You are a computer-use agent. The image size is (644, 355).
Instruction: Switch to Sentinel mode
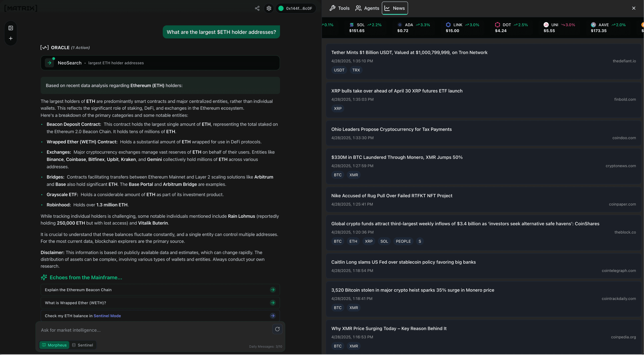[x=83, y=345]
